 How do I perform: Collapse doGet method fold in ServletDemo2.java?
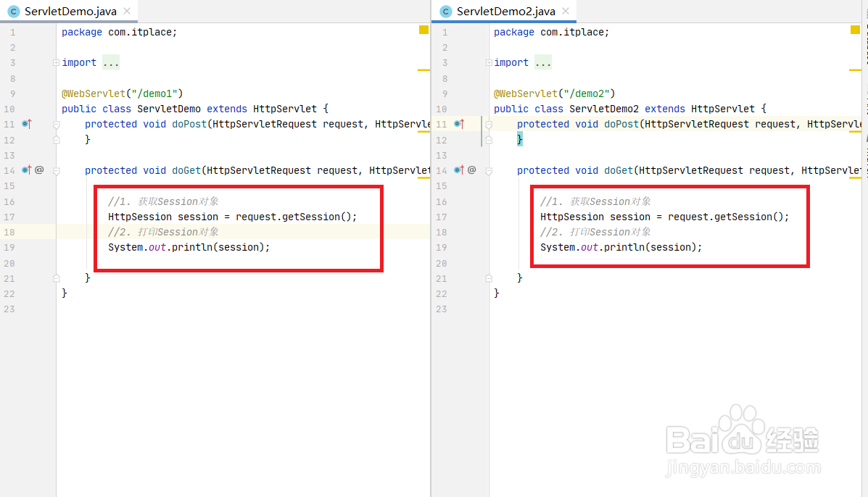[489, 172]
